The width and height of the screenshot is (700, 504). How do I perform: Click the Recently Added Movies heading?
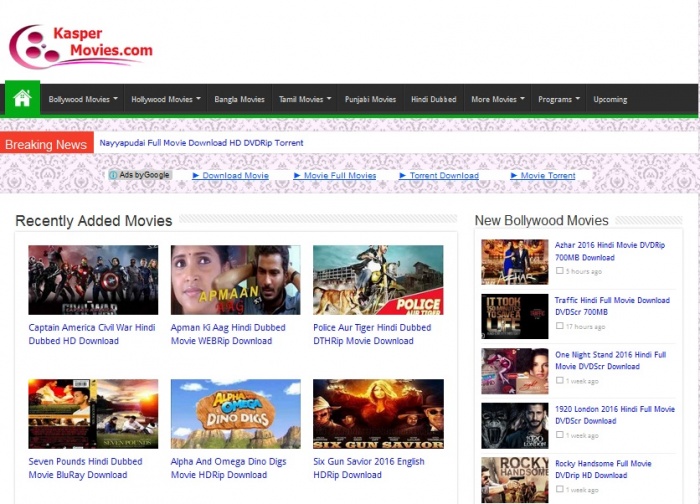tap(94, 221)
